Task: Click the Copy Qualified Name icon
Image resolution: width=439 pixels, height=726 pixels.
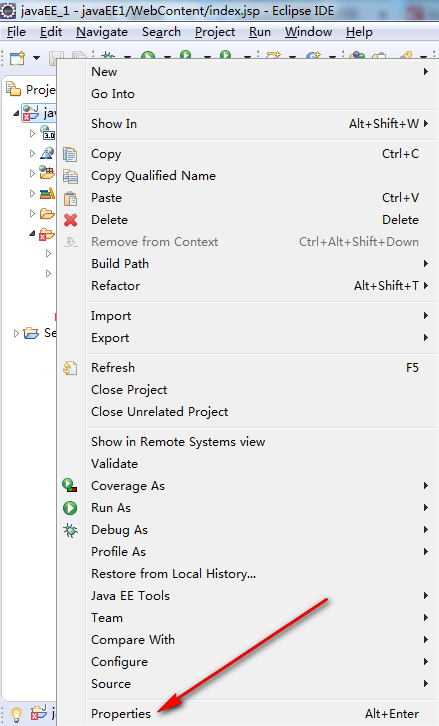Action: pyautogui.click(x=70, y=176)
